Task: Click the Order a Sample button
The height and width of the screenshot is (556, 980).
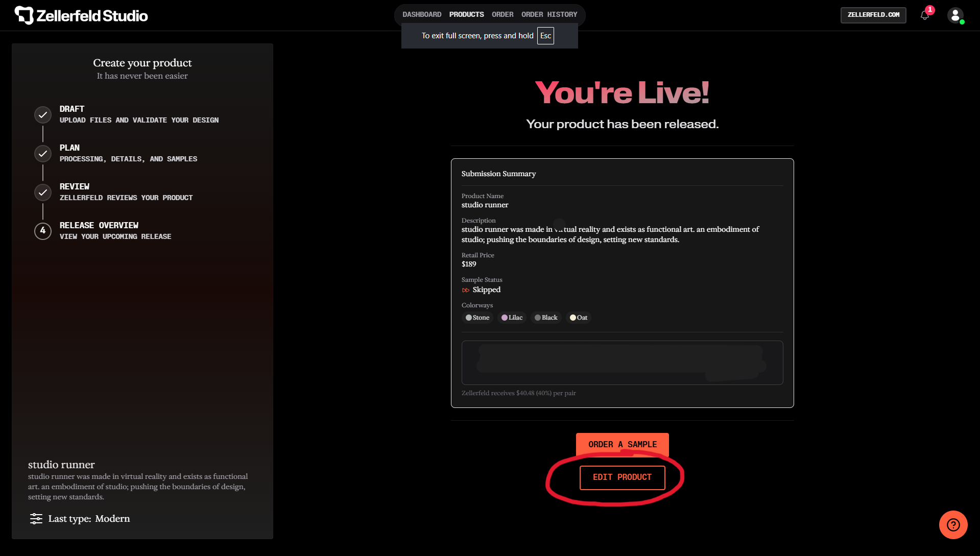Action: [623, 444]
